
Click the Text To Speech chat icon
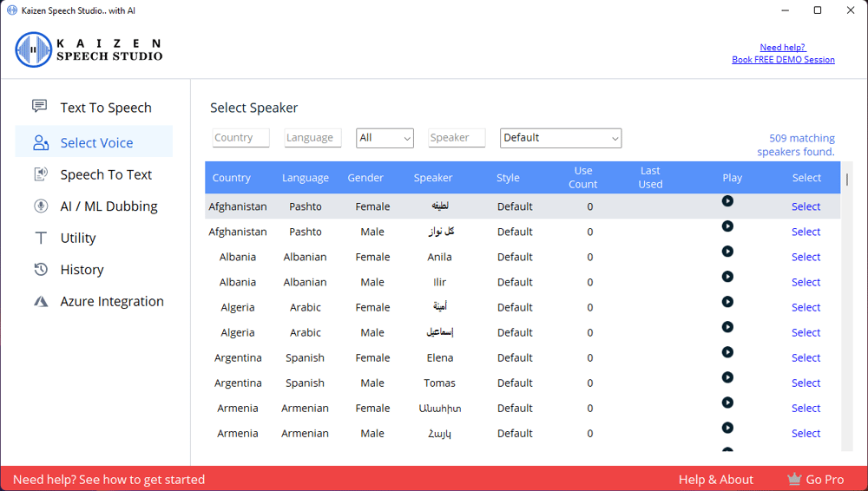click(x=40, y=106)
